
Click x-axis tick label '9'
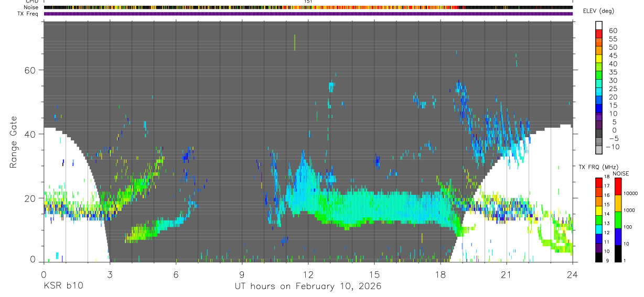[x=242, y=274]
